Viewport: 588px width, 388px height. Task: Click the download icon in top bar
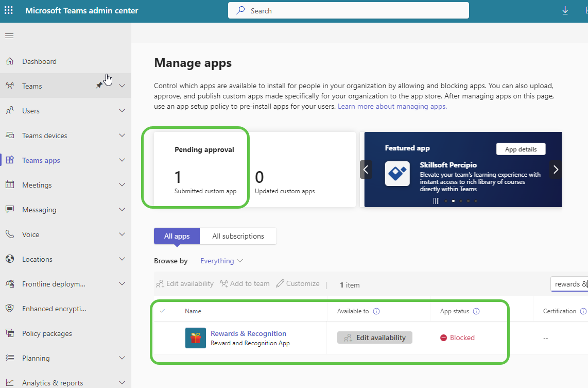565,10
